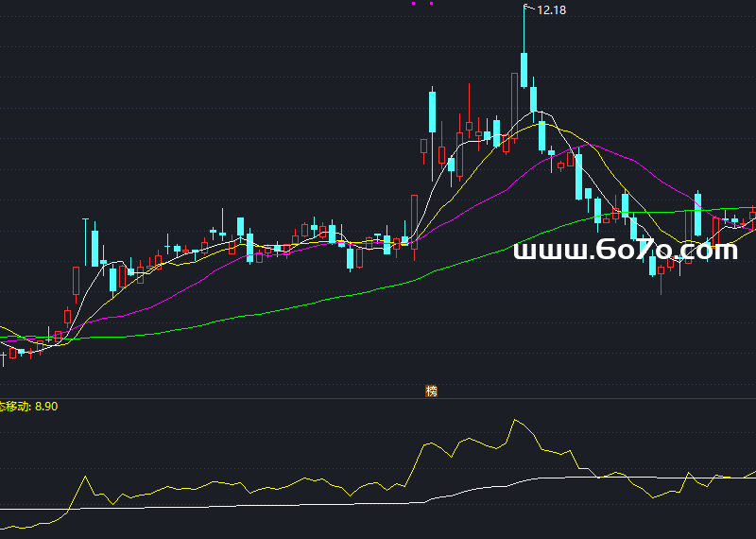This screenshot has width=756, height=539.
Task: Click the right magenta dot at top edge
Action: (x=431, y=3)
